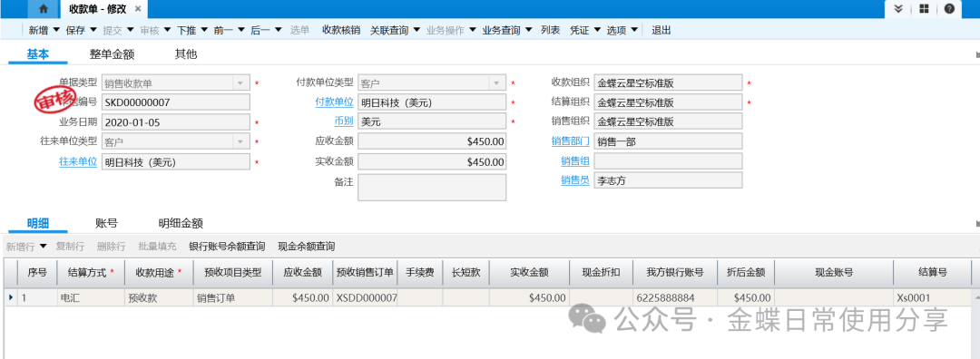Open the 新增 dropdown arrow
The width and height of the screenshot is (980, 359).
click(x=56, y=29)
